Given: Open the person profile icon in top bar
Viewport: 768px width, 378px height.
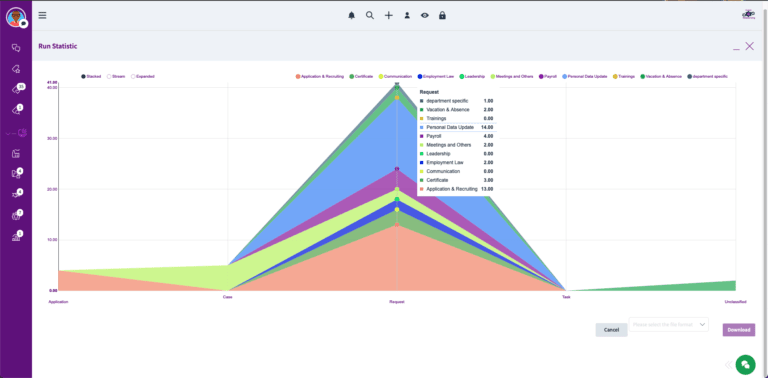Looking at the screenshot, I should click(x=407, y=16).
